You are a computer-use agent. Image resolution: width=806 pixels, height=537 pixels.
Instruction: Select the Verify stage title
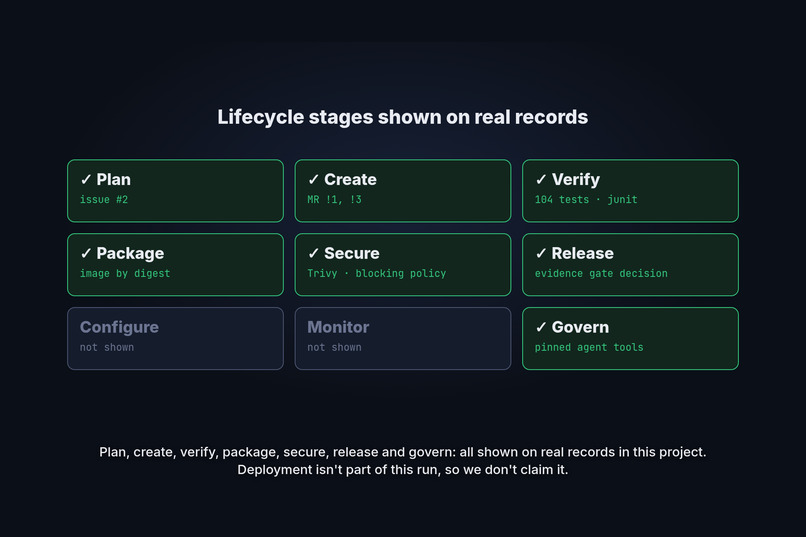click(x=576, y=180)
